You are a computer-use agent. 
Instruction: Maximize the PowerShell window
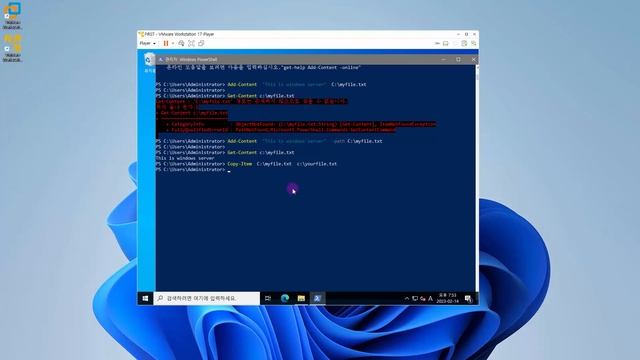coord(458,60)
